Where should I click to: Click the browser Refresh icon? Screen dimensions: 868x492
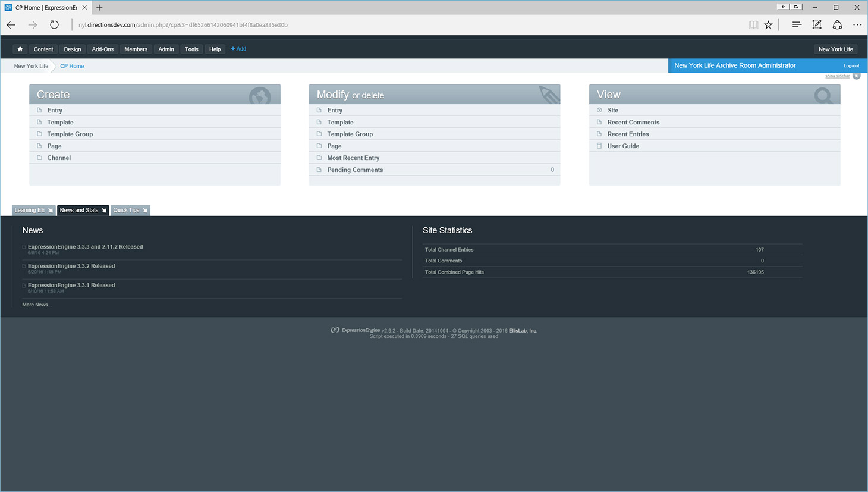tap(54, 25)
